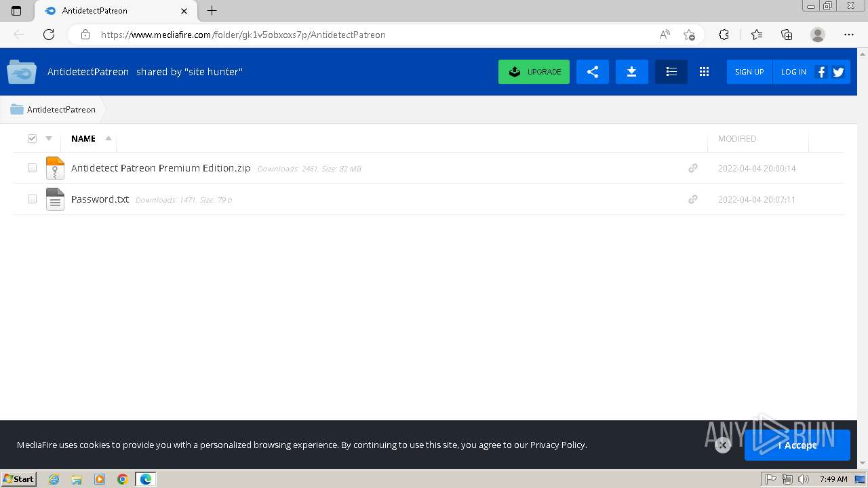Open the media player taskbar icon

pyautogui.click(x=100, y=479)
